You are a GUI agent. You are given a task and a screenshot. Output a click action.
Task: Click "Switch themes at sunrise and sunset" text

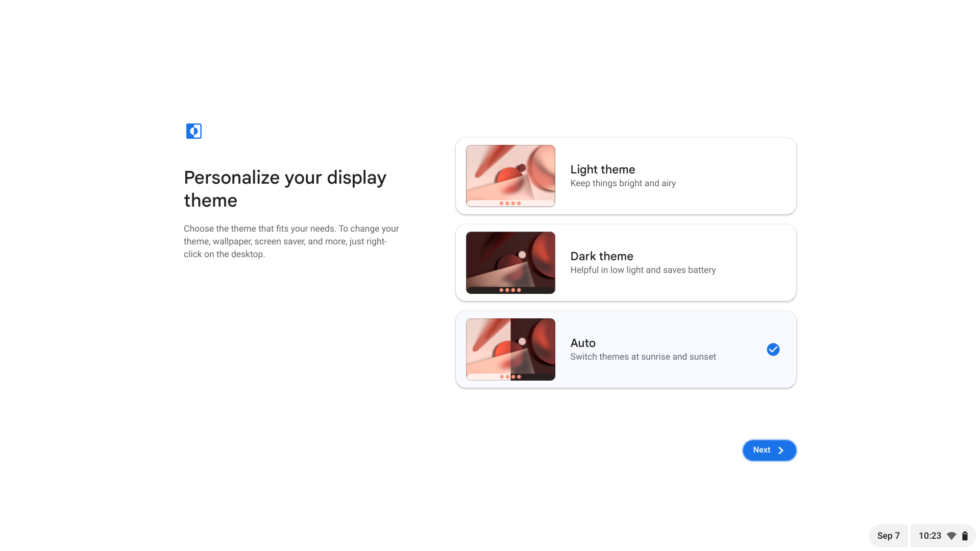click(643, 357)
